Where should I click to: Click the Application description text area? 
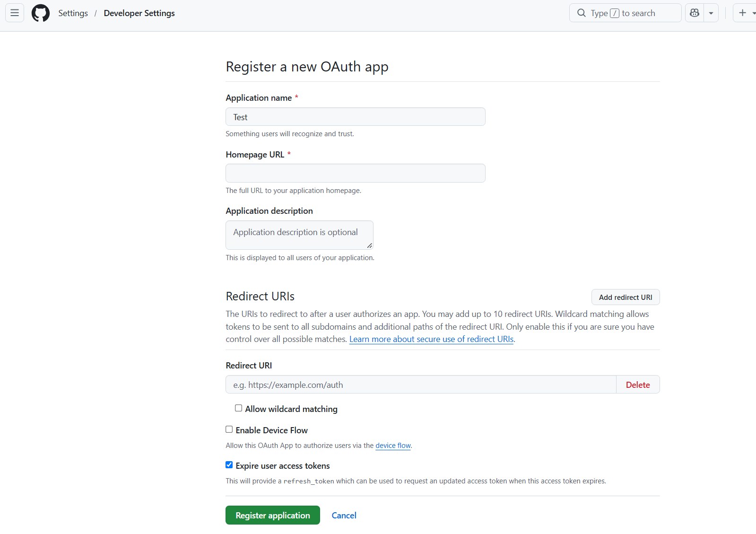pyautogui.click(x=299, y=235)
